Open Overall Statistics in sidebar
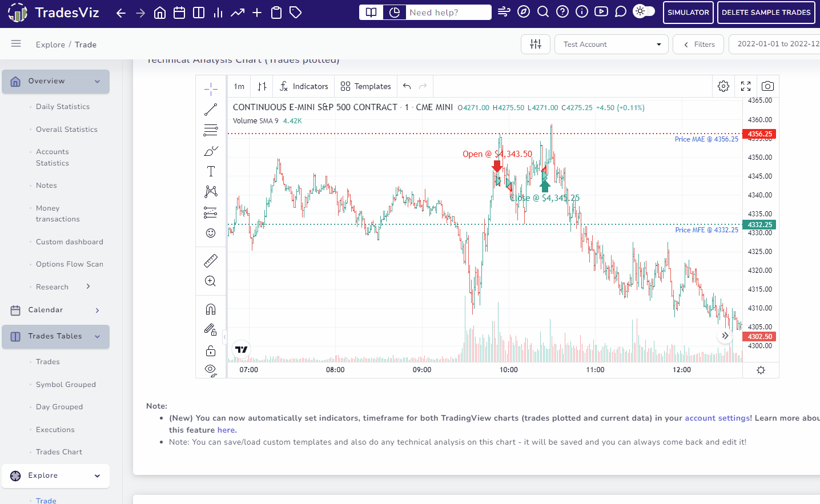Image resolution: width=820 pixels, height=504 pixels. click(x=67, y=130)
